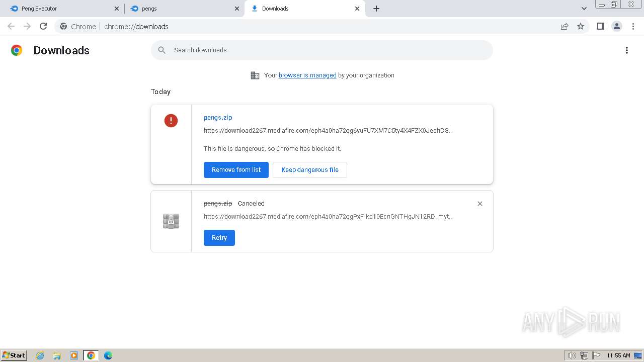644x362 pixels.
Task: Go forward using the browser forward arrow
Action: 27,26
